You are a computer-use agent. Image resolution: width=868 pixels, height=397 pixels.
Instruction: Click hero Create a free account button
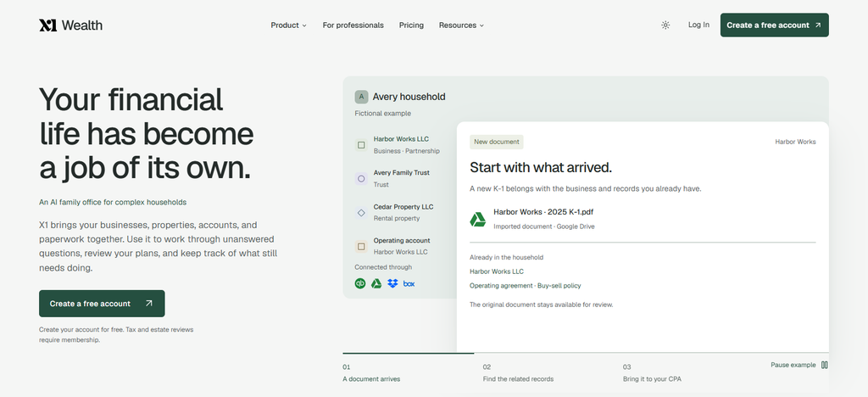click(x=102, y=304)
